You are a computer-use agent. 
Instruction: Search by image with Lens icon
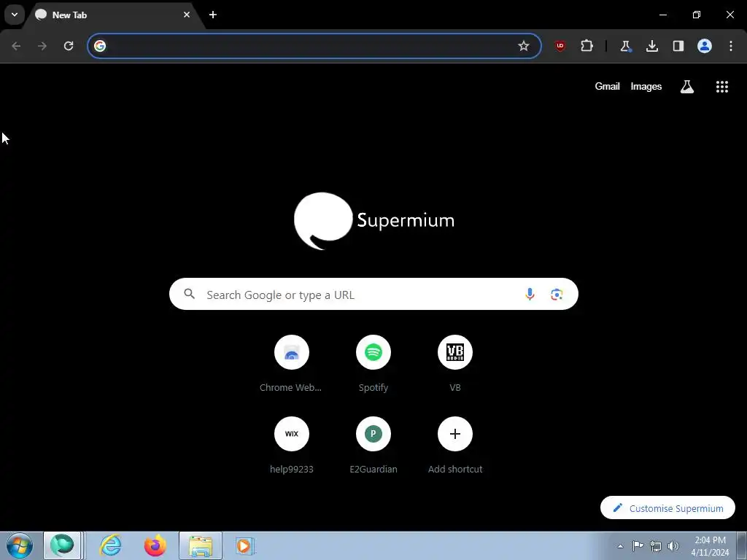557,295
